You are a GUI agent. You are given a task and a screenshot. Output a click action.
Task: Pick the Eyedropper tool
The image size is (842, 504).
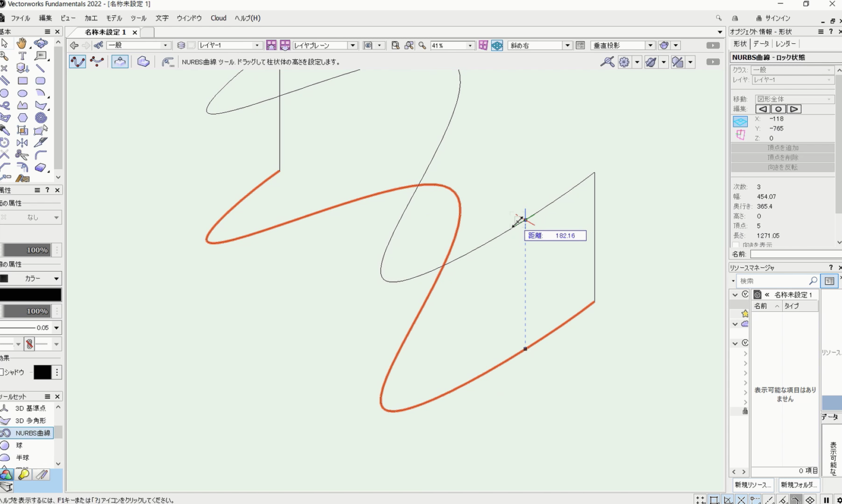click(x=5, y=130)
